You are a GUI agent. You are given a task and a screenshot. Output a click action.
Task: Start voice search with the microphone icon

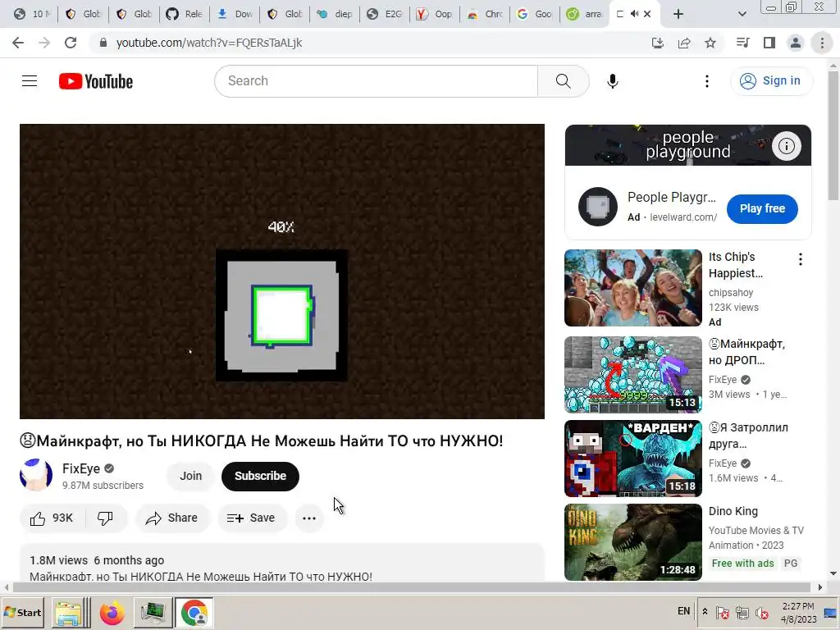tap(612, 81)
